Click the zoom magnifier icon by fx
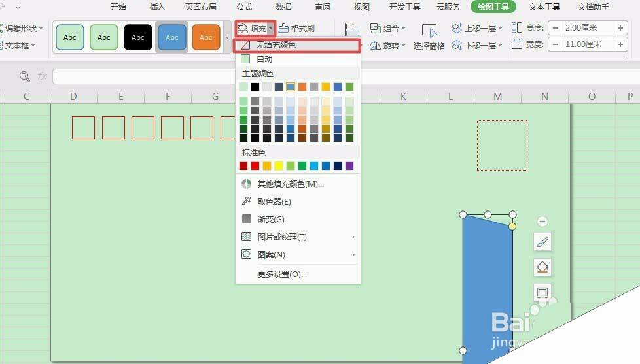This screenshot has height=364, width=640. (x=24, y=76)
